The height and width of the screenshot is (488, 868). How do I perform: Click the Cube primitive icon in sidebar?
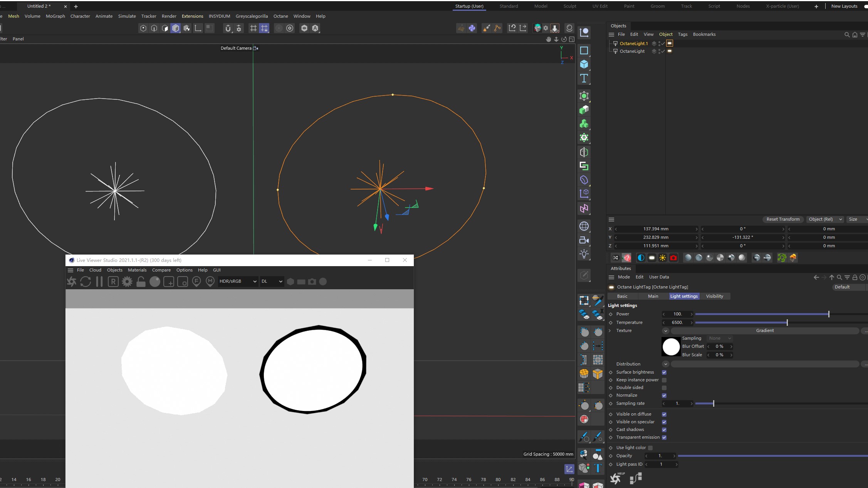click(584, 64)
